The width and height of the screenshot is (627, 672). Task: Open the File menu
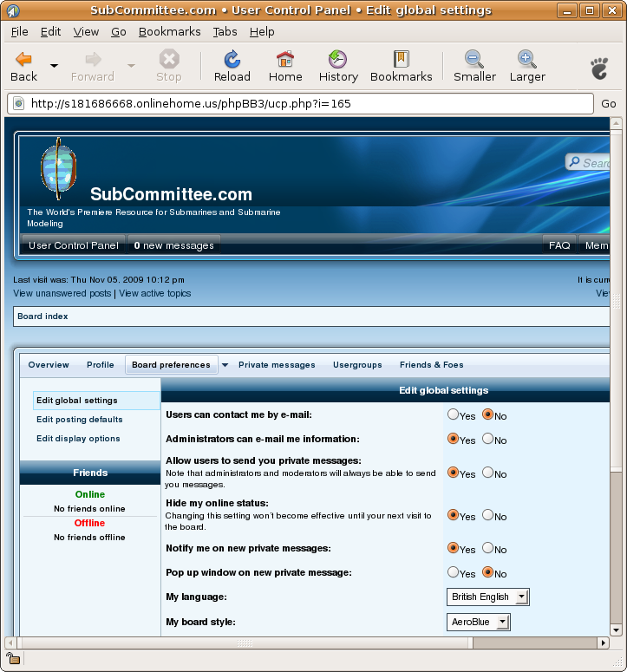pyautogui.click(x=19, y=32)
